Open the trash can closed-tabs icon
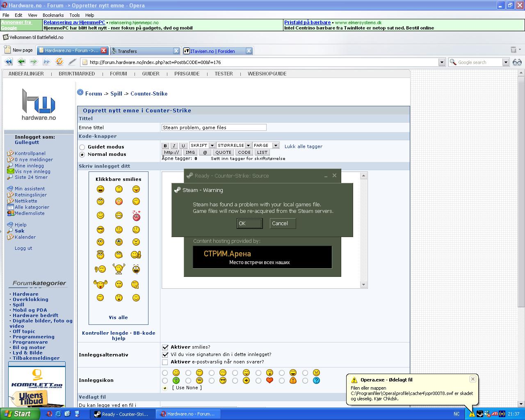 pos(514,50)
